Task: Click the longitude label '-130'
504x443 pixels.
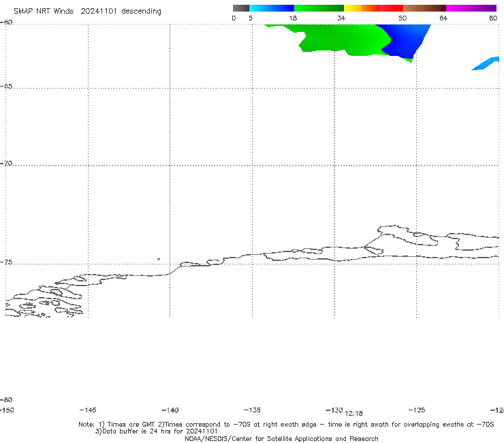Action: click(334, 410)
